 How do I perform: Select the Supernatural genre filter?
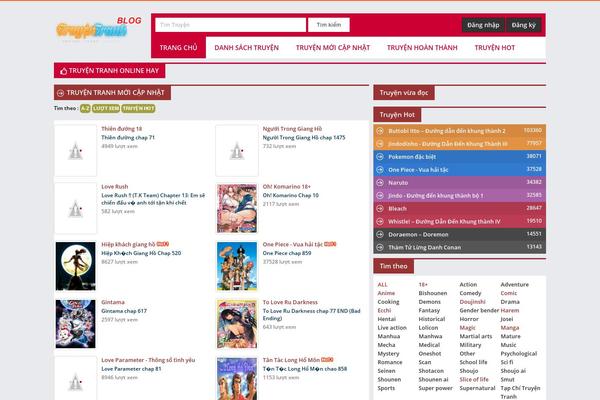[477, 388]
